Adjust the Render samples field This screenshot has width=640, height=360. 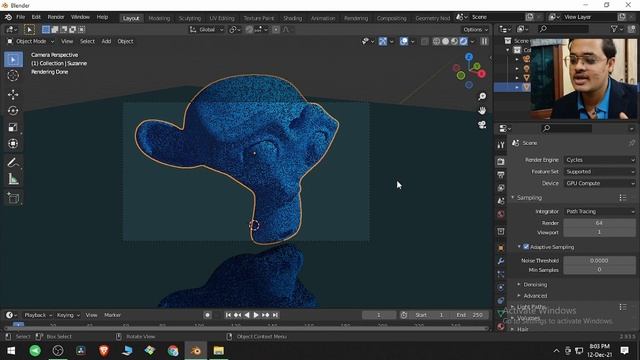point(599,223)
